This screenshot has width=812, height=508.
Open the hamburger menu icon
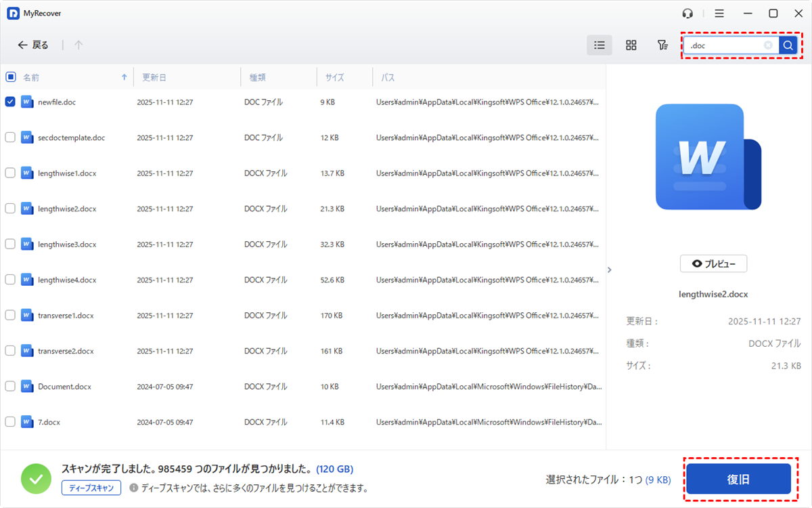coord(719,14)
